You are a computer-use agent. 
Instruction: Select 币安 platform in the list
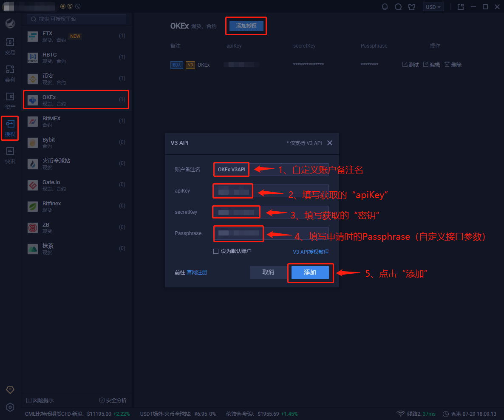click(x=76, y=79)
